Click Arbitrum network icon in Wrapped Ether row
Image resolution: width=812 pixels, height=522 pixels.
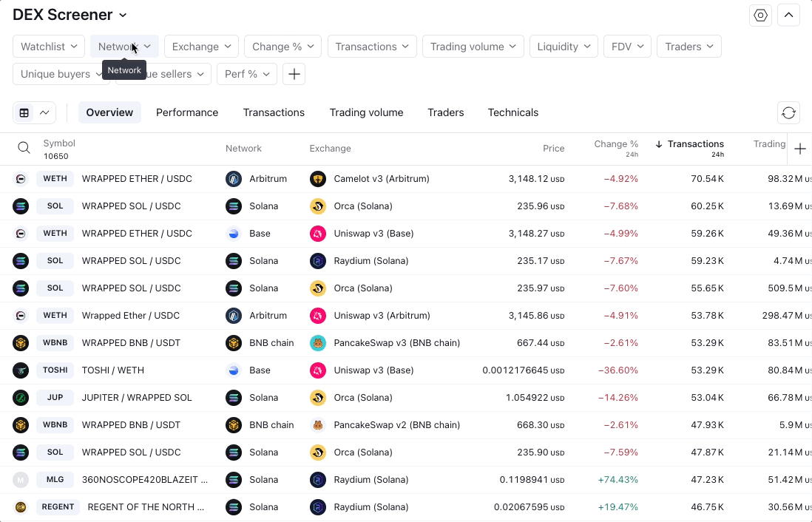pyautogui.click(x=234, y=316)
